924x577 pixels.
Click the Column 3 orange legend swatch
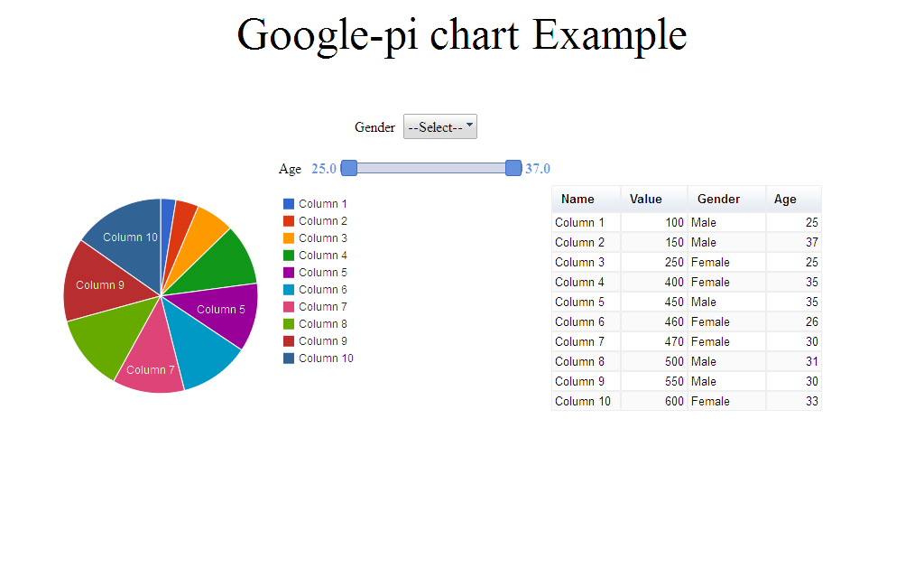coord(289,238)
